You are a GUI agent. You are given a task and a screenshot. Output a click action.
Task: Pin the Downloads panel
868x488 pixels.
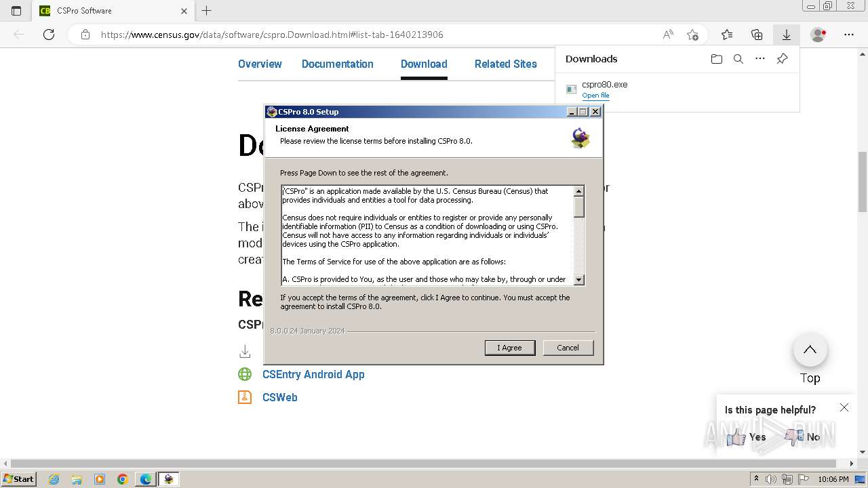coord(782,59)
